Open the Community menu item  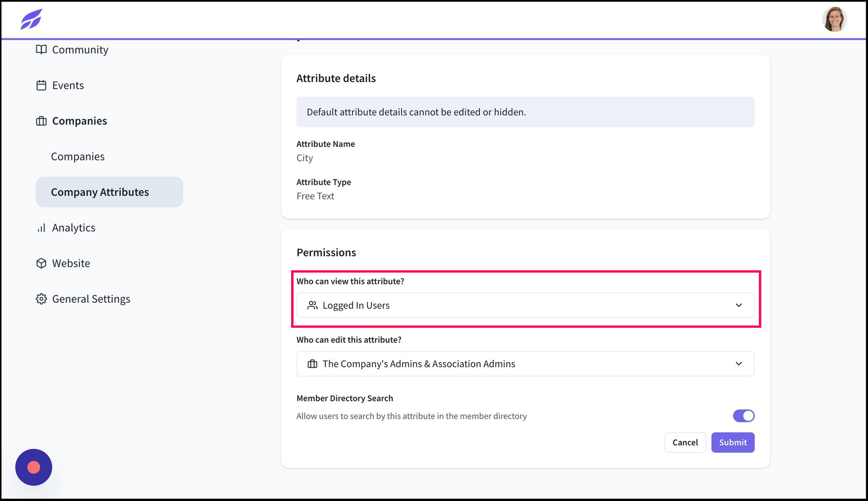pyautogui.click(x=80, y=49)
